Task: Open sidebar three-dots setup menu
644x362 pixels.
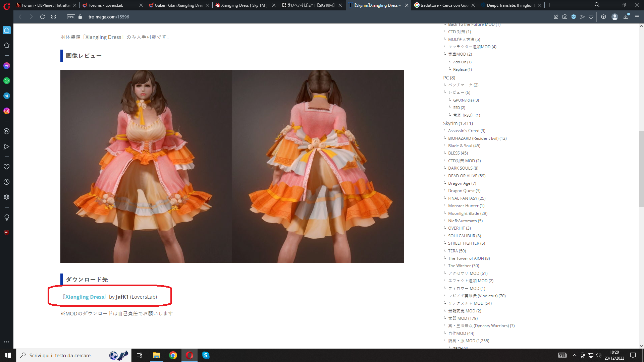Action: 7,342
